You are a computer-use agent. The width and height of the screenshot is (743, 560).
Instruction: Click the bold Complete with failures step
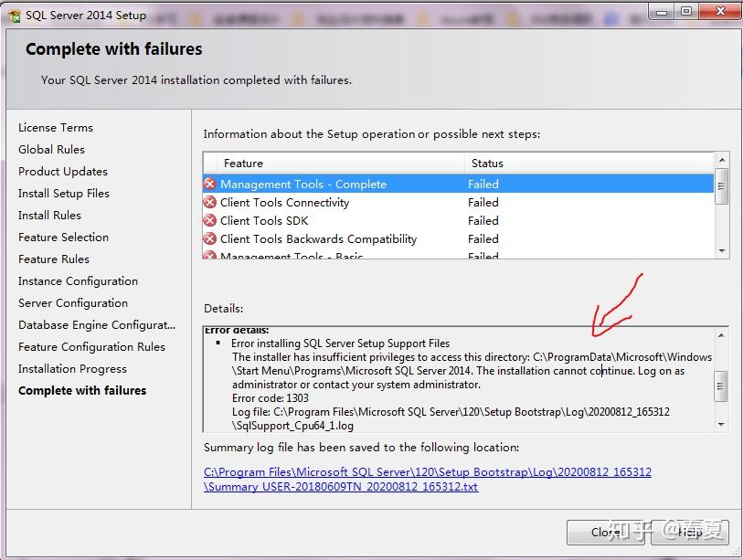coord(82,390)
